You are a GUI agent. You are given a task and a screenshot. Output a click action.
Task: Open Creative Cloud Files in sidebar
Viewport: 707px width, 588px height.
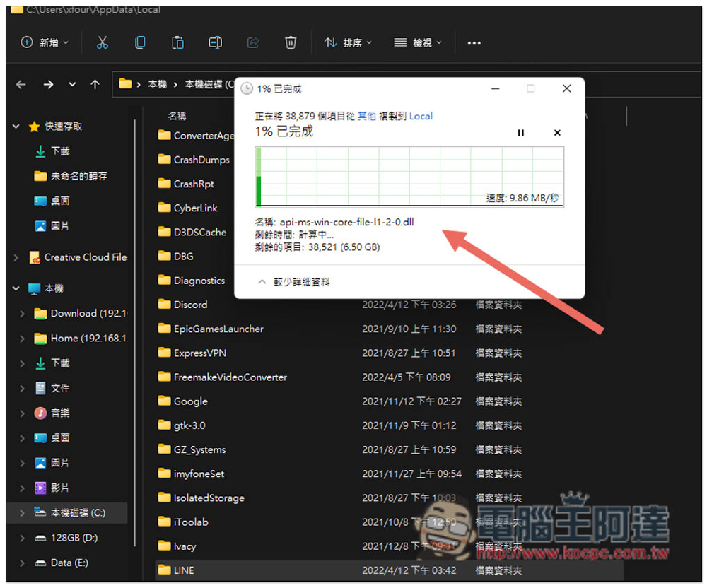point(79,257)
